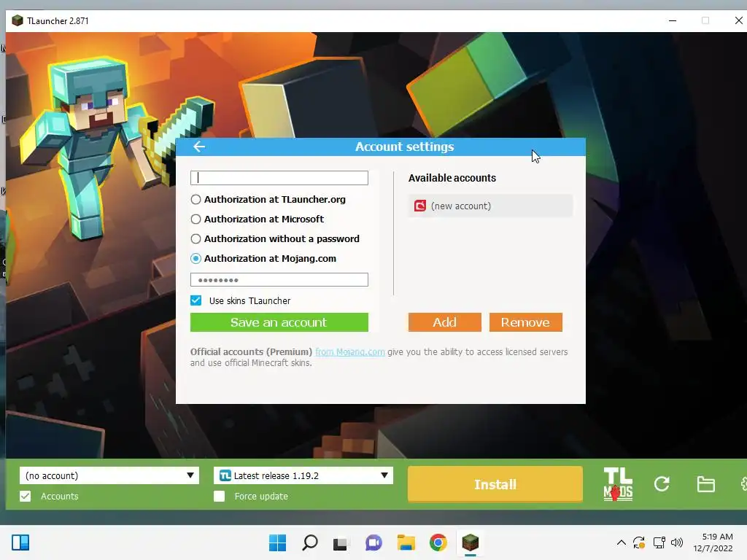Click the TLauncher block icon in the title bar
The height and width of the screenshot is (560, 747).
tap(18, 20)
